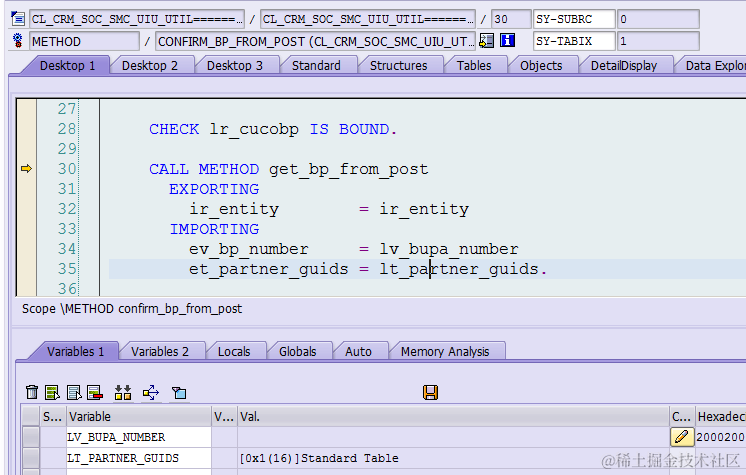Select the Desktop 1 tab

(x=68, y=66)
